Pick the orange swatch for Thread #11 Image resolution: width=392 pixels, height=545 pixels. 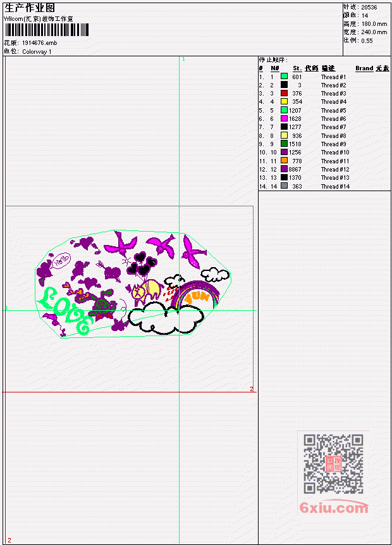click(x=284, y=161)
